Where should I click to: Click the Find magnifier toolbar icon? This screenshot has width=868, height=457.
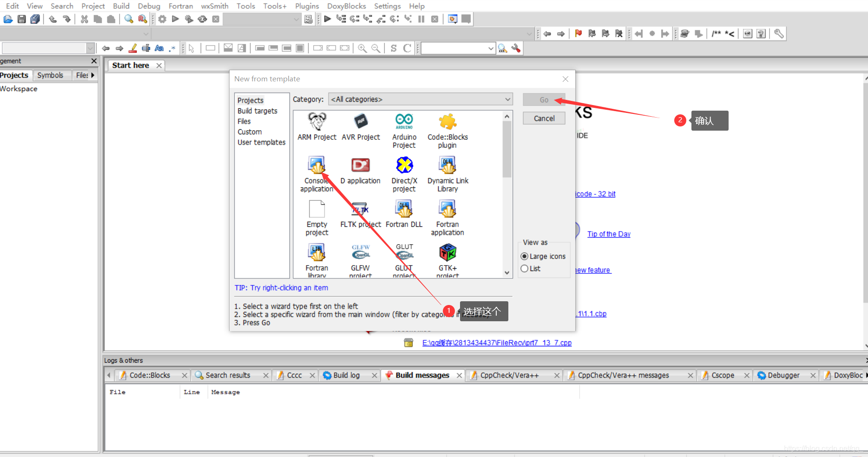[129, 19]
